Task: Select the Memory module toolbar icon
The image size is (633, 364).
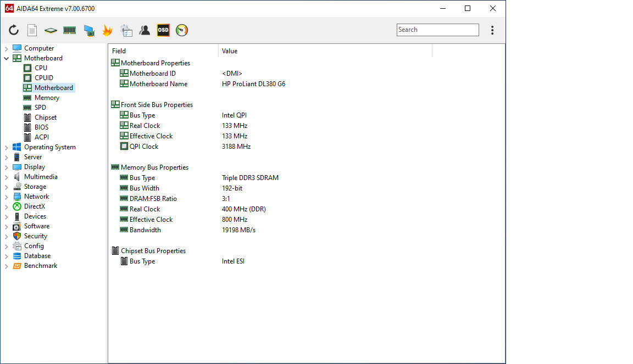Action: click(69, 30)
